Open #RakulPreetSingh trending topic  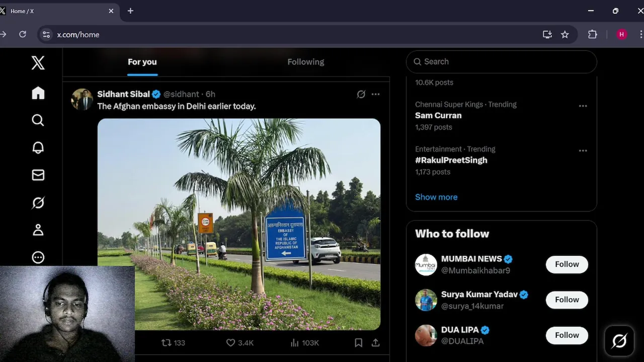pos(451,160)
